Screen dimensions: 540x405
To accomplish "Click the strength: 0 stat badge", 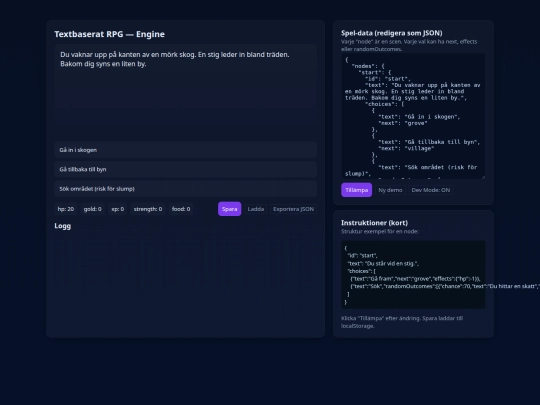I will click(148, 209).
